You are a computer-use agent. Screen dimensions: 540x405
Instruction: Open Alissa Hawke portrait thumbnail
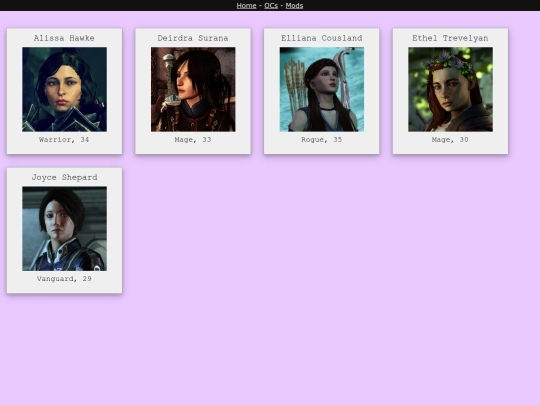coord(64,90)
